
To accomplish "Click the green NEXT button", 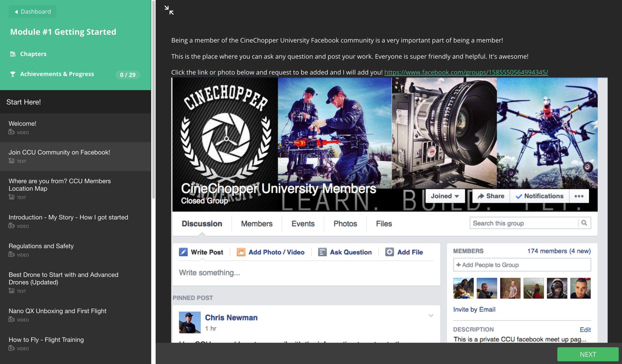I will click(588, 354).
